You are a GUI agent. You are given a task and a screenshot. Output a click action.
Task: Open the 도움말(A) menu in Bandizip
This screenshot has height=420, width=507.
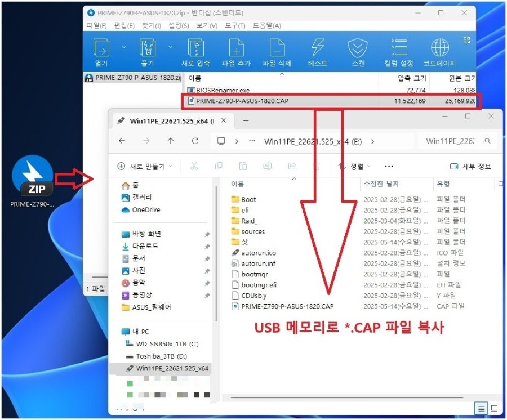[267, 25]
